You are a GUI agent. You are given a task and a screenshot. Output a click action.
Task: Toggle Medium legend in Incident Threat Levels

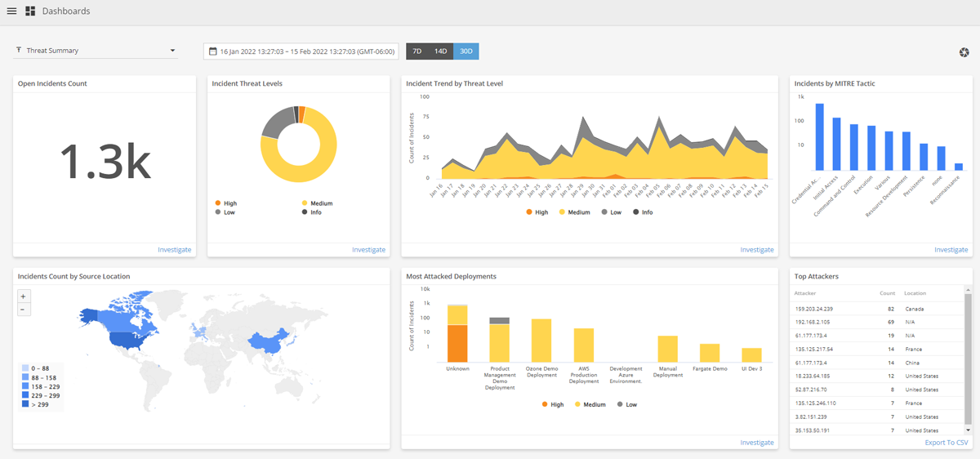318,203
